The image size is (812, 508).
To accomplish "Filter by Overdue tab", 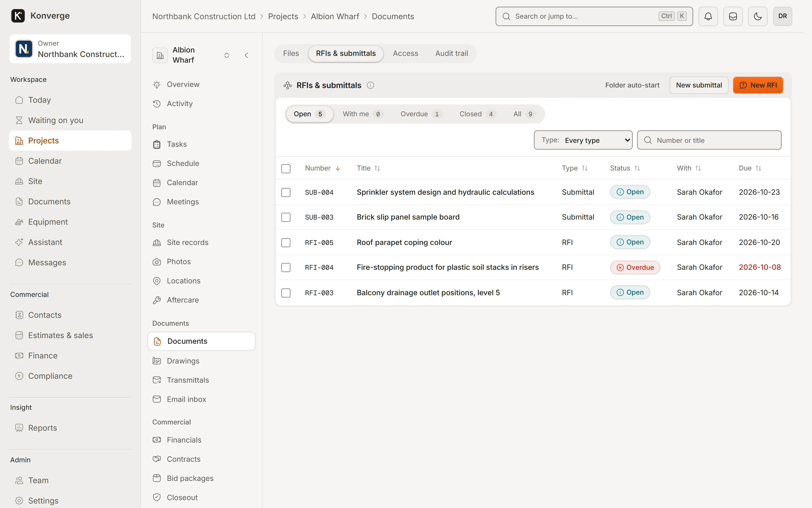I will 421,114.
